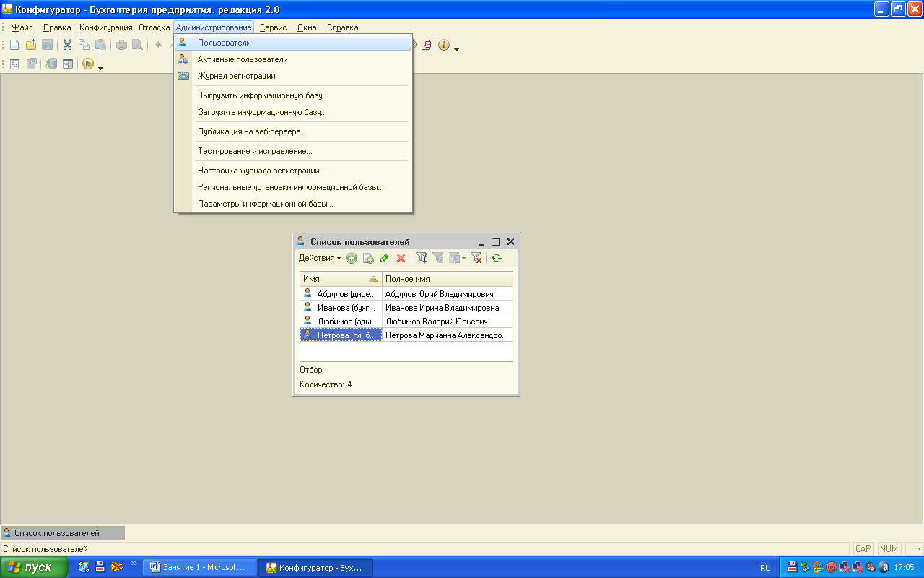Image resolution: width=924 pixels, height=578 pixels.
Task: Click the document icon left of Info icon
Action: (427, 45)
